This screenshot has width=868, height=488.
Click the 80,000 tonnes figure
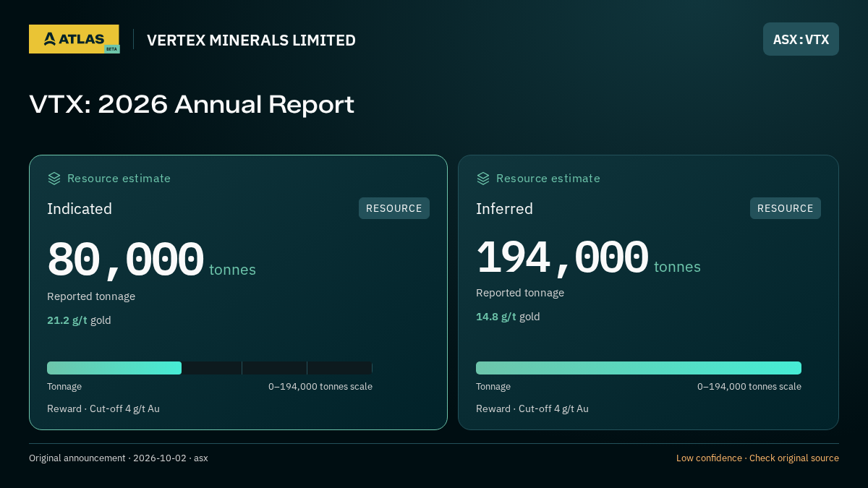(151, 260)
